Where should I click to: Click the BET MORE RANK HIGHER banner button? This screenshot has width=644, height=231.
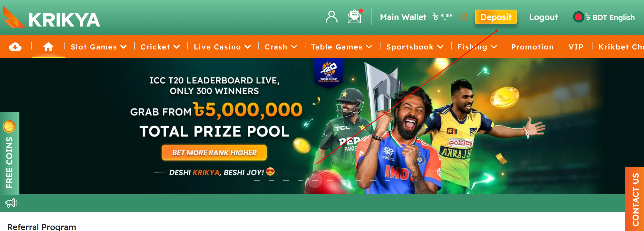pos(214,153)
